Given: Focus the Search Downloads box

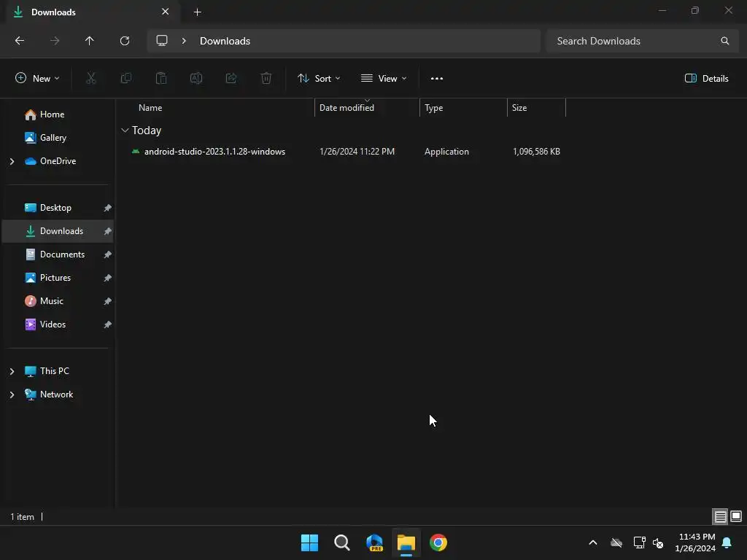Looking at the screenshot, I should (642, 41).
